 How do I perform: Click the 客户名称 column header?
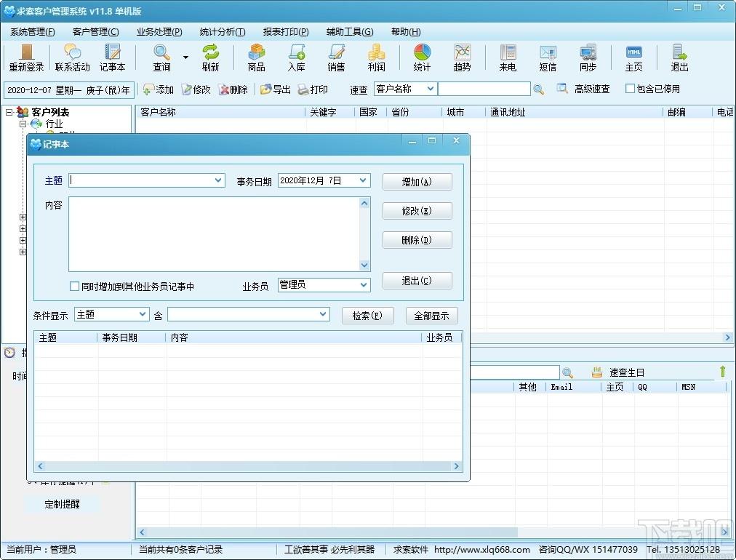click(x=221, y=112)
